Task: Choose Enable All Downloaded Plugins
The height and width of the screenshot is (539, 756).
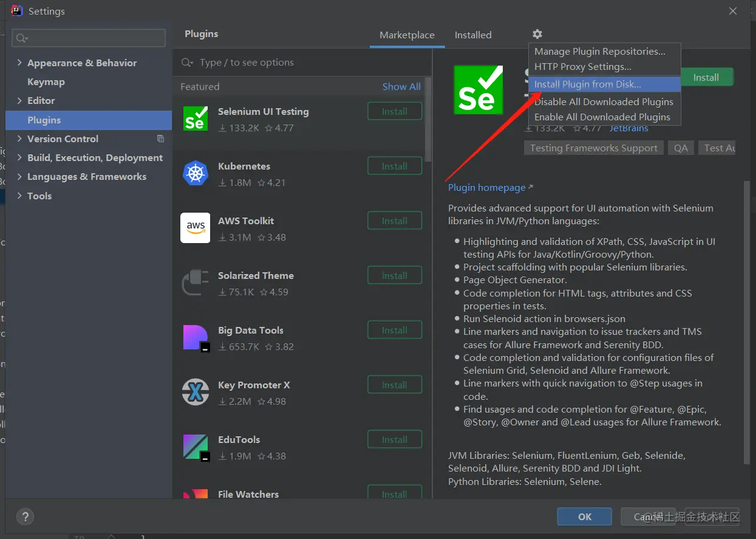Action: click(x=604, y=117)
